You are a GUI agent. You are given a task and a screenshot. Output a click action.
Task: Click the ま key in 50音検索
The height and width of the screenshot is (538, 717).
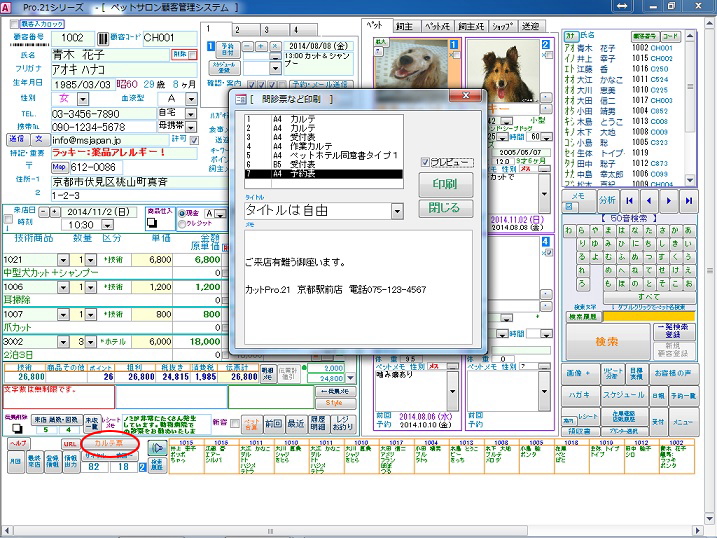point(608,231)
